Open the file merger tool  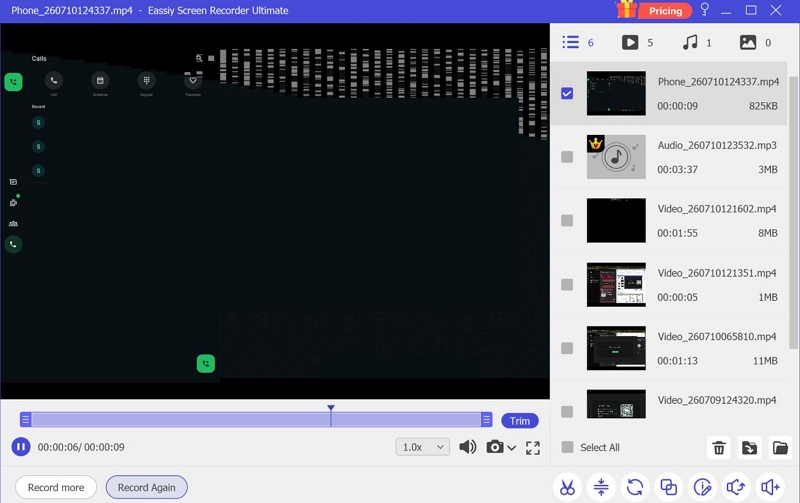(668, 487)
